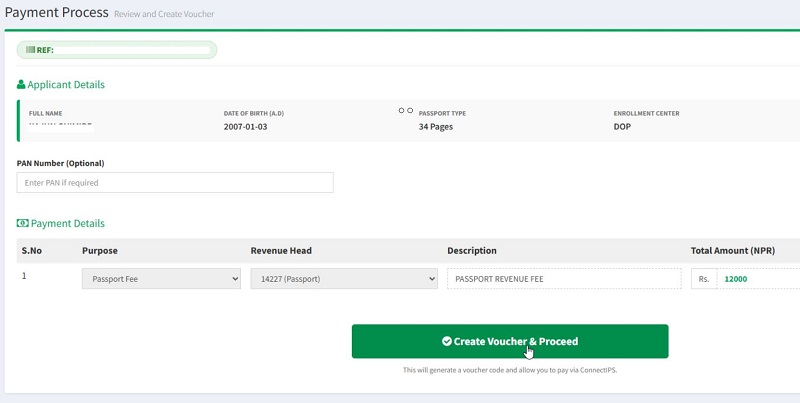
Task: Click the money icon beside Payment Details
Action: [22, 223]
